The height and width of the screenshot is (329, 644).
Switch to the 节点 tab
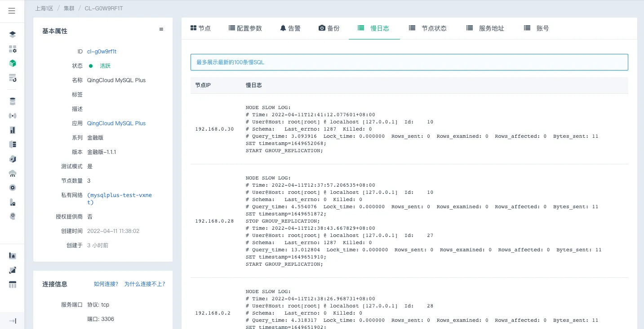tap(200, 28)
